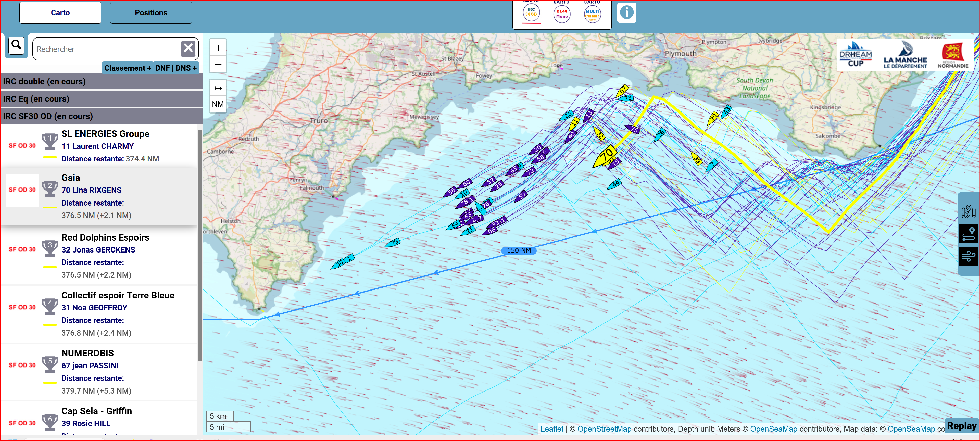Click the ranking list scrollbar
The image size is (980, 441).
click(200, 245)
